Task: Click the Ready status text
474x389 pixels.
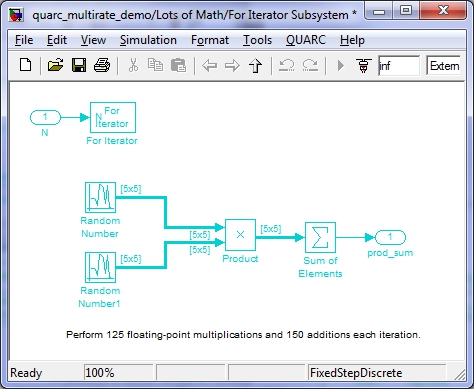Action: 26,373
